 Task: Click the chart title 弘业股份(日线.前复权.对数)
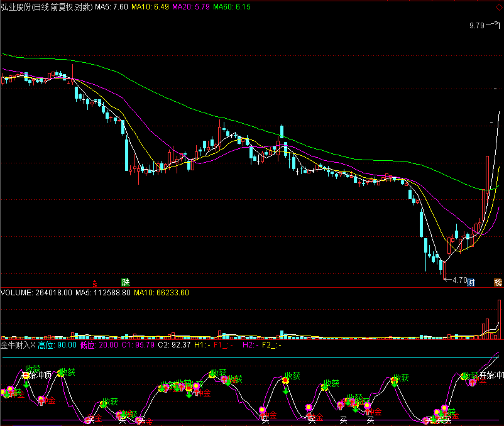47,7
